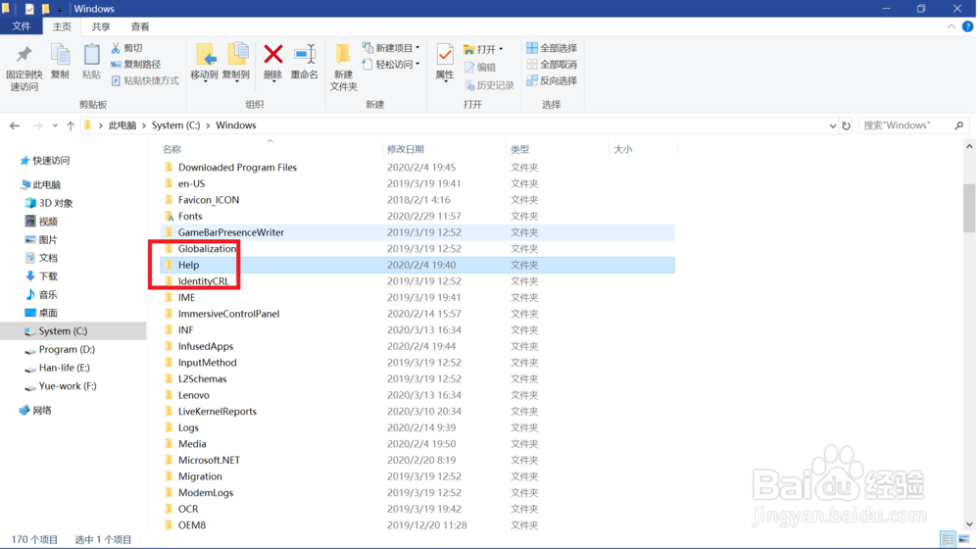Click Edit (编辑) in Open group
Image resolution: width=980 pixels, height=549 pixels.
pos(480,67)
